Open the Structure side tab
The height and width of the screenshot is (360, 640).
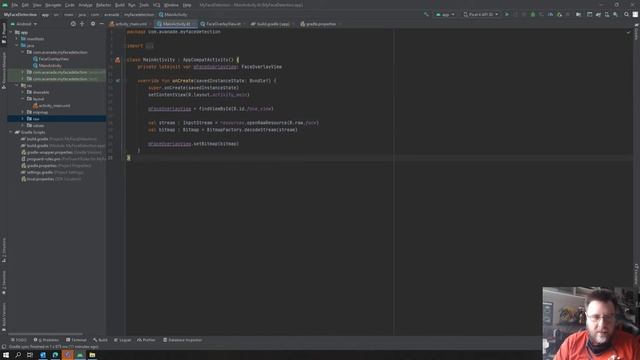4,250
